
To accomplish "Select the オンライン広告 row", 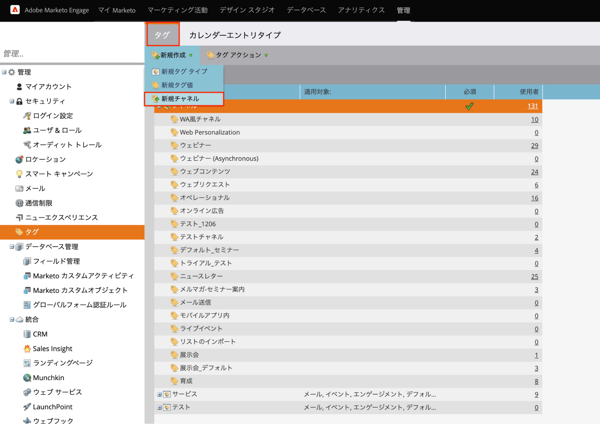I will 348,211.
